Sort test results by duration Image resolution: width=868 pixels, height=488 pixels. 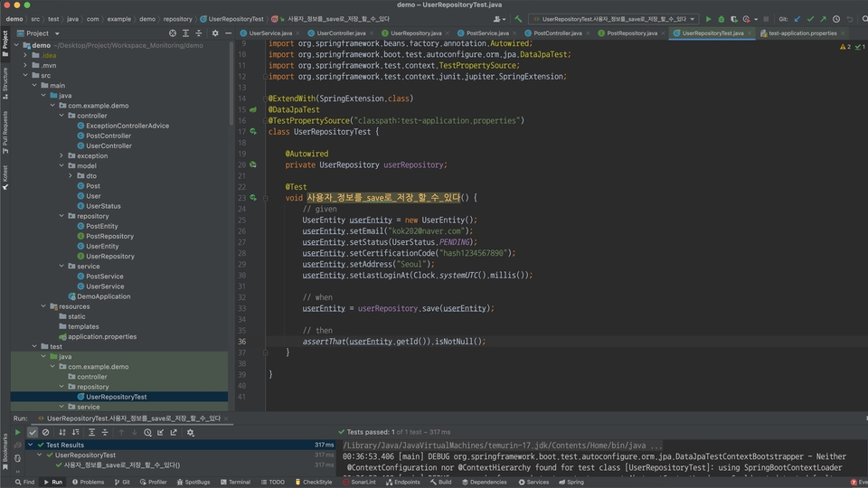pos(75,432)
